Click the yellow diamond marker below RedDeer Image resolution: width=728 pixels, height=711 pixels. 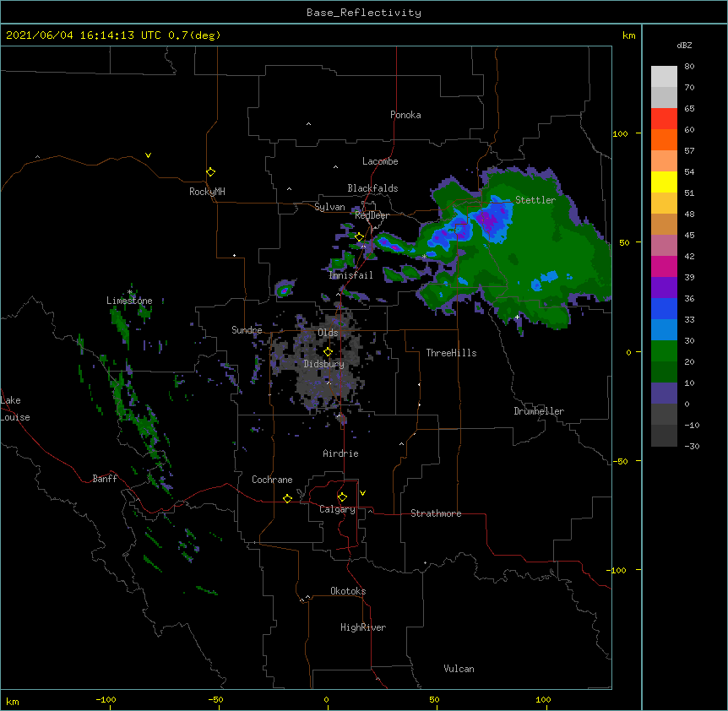[359, 237]
